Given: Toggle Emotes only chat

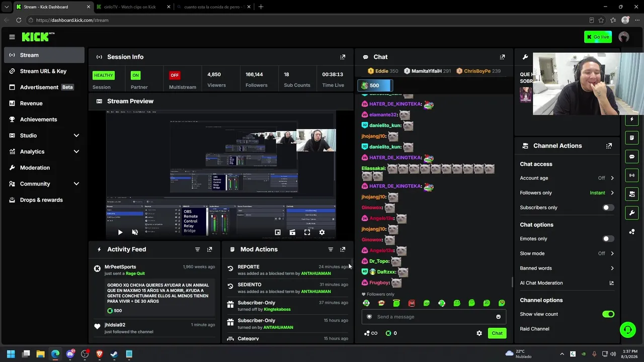Looking at the screenshot, I should pos(608,239).
